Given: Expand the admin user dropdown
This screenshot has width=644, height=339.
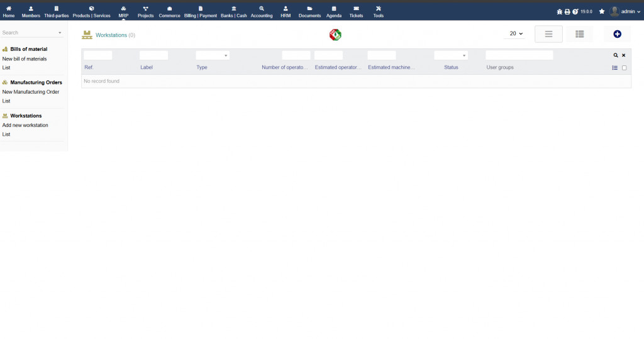Looking at the screenshot, I should tap(638, 12).
